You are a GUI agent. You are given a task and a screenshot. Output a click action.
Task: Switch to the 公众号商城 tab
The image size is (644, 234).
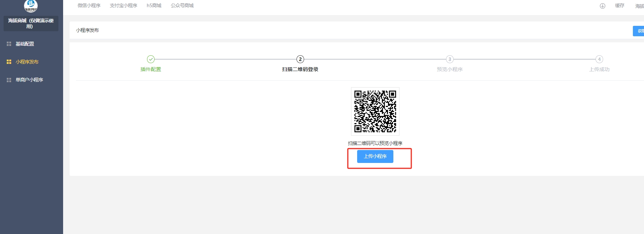pos(182,6)
